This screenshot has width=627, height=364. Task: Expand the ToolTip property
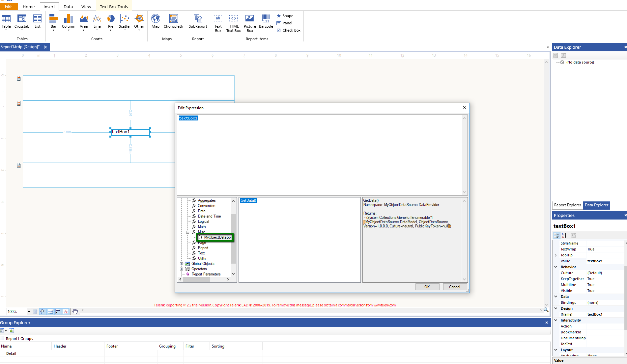556,255
